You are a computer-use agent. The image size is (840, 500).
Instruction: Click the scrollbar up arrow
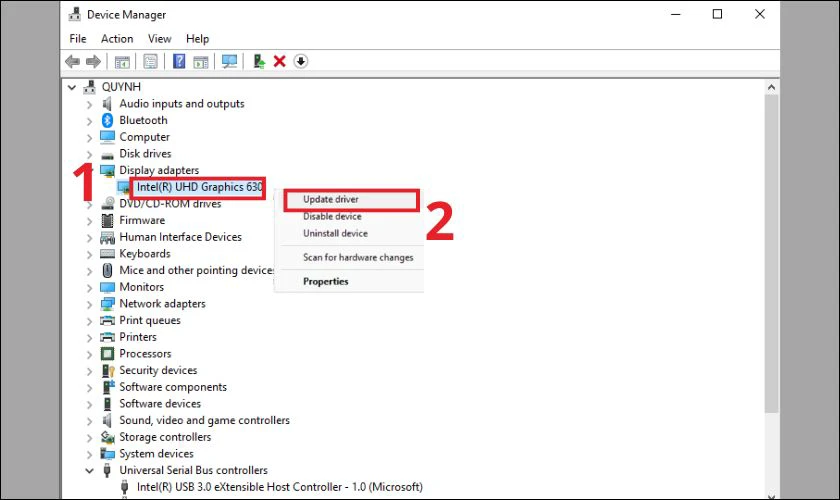pyautogui.click(x=771, y=87)
